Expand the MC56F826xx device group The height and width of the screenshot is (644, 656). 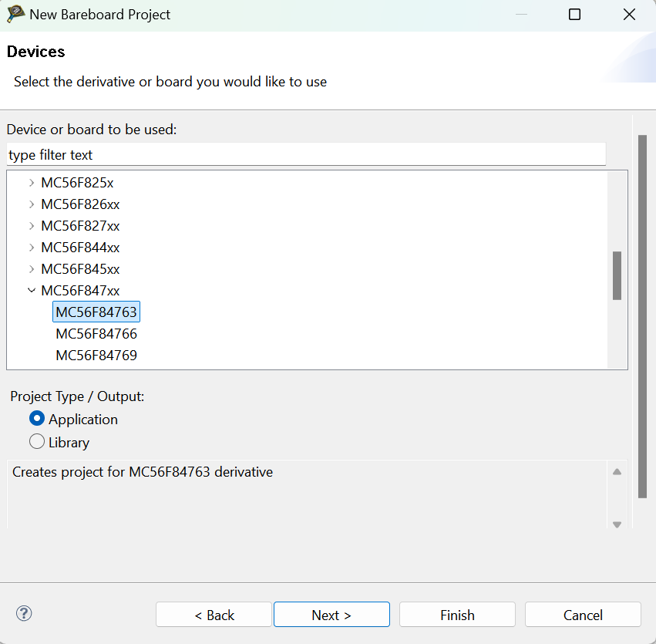click(32, 204)
